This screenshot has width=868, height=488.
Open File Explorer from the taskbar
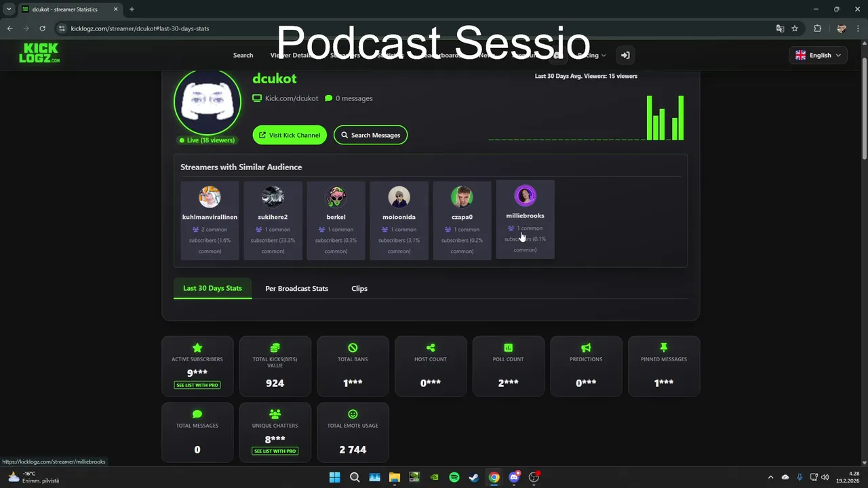pyautogui.click(x=395, y=477)
